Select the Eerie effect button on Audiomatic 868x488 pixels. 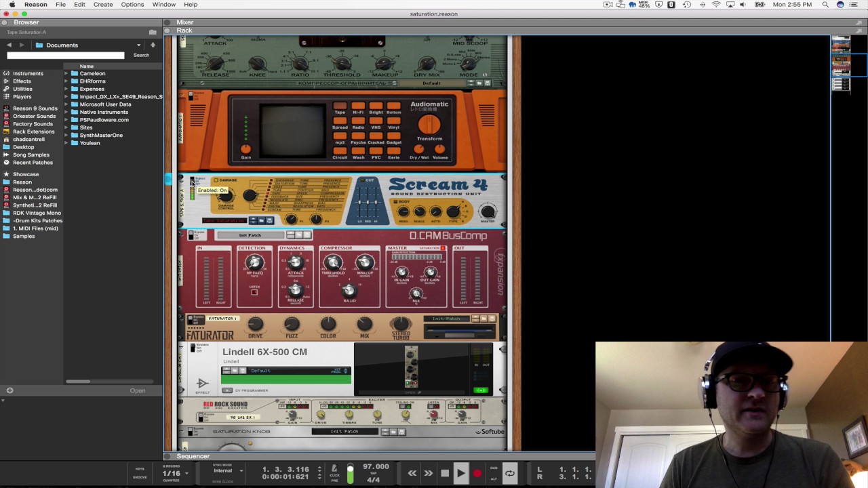click(x=394, y=151)
